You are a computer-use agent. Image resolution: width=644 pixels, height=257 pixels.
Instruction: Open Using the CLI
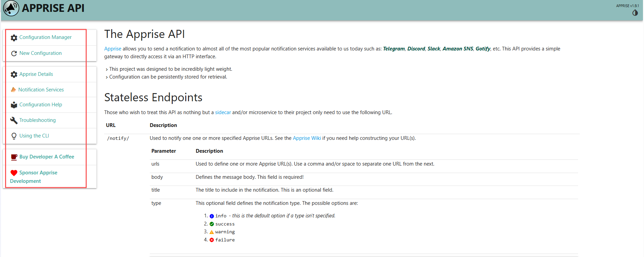coord(34,136)
